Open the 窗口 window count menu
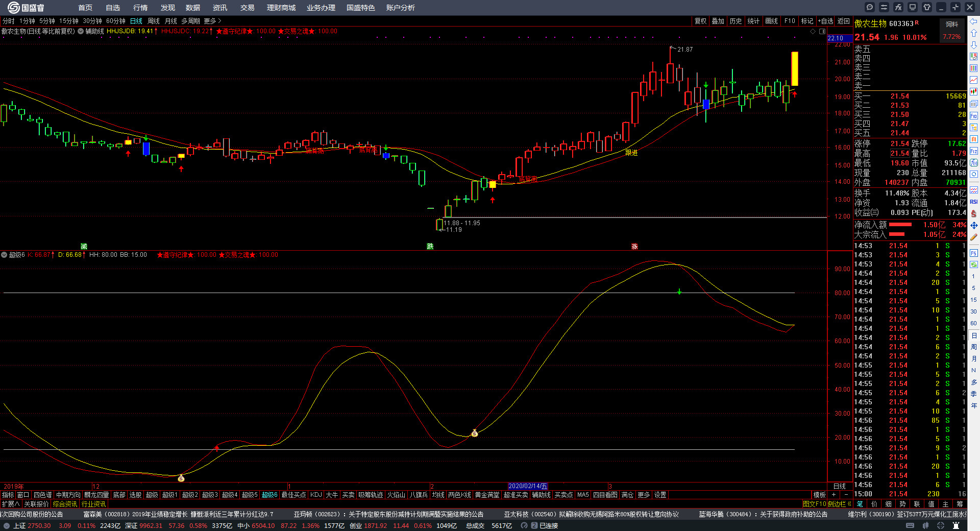The width and height of the screenshot is (980, 531). coord(23,495)
